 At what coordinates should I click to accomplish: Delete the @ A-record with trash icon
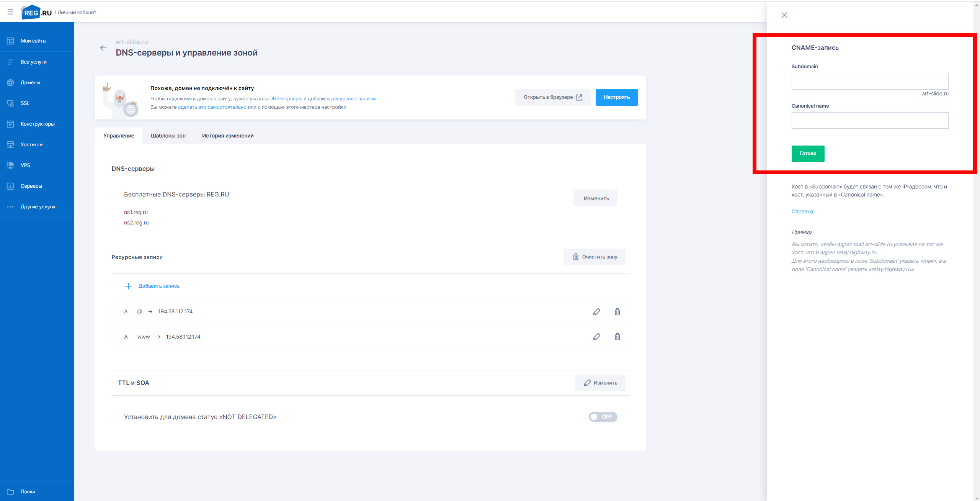(x=617, y=312)
